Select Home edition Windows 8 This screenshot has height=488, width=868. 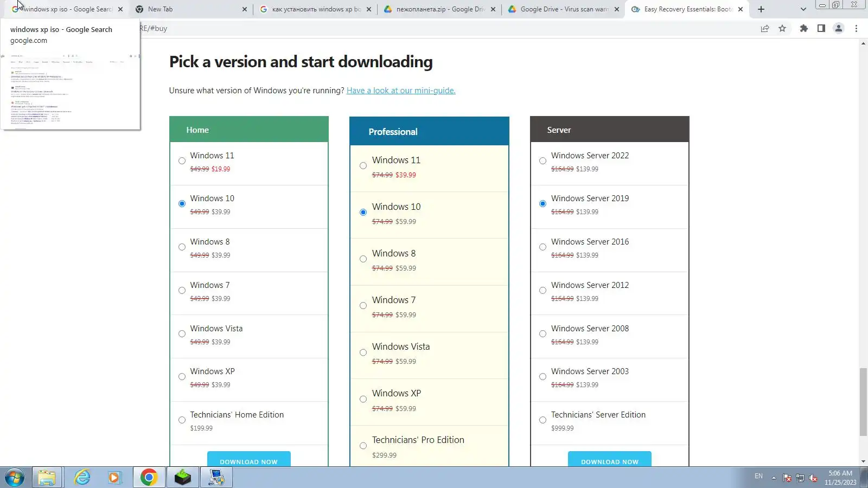coord(182,247)
